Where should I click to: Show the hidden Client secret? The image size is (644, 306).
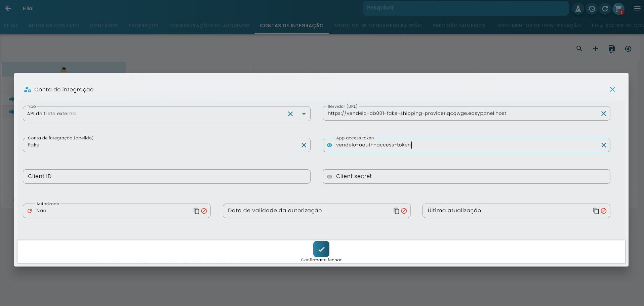click(x=329, y=176)
